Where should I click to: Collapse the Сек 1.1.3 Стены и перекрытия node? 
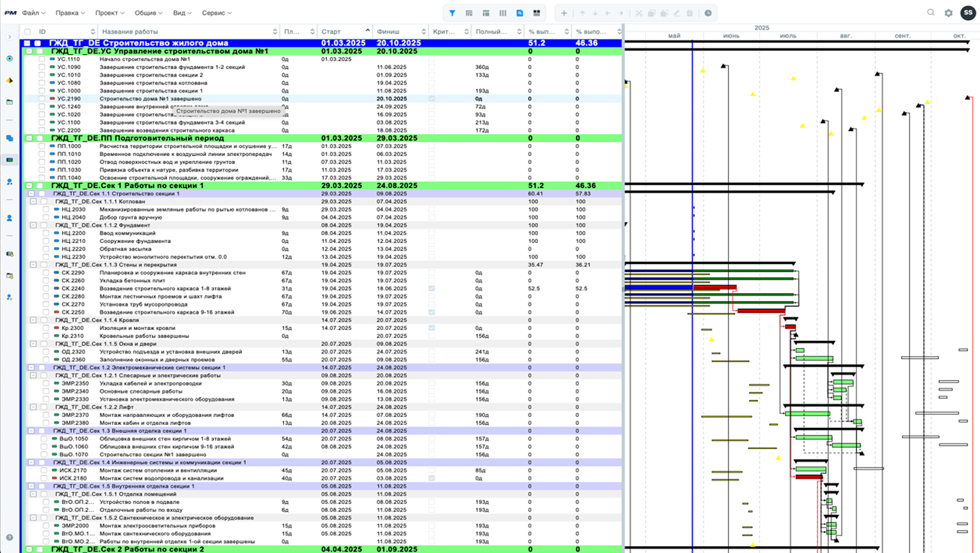tap(33, 265)
